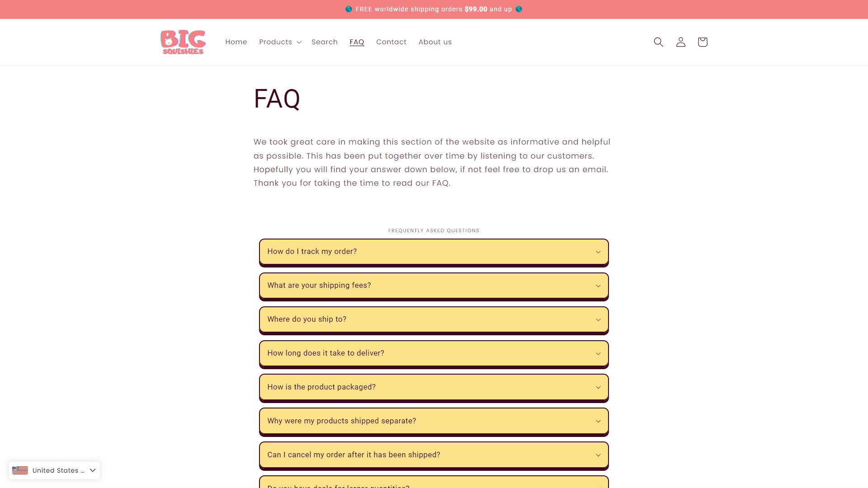Image resolution: width=868 pixels, height=488 pixels.
Task: Expand 'Why were my products shipped separate?'
Action: (434, 421)
